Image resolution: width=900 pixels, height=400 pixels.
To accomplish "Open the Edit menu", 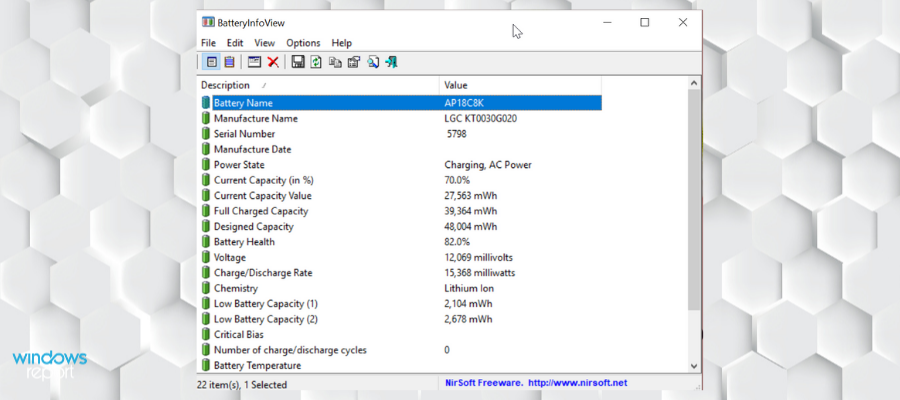I will coord(235,43).
